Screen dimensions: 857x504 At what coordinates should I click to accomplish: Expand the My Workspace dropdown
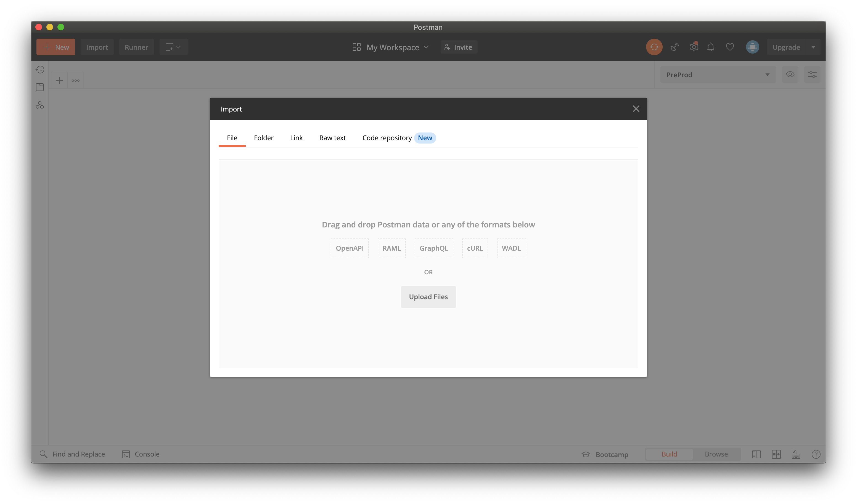click(391, 47)
